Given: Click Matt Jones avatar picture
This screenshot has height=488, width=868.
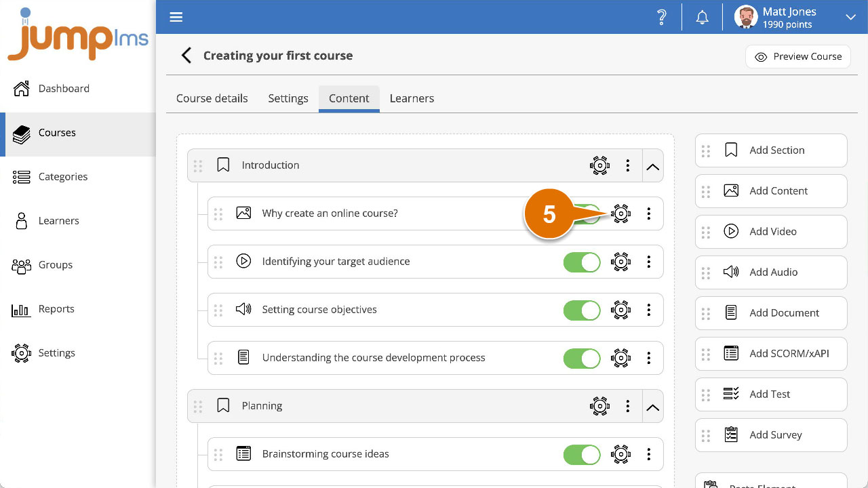Looking at the screenshot, I should pos(746,17).
